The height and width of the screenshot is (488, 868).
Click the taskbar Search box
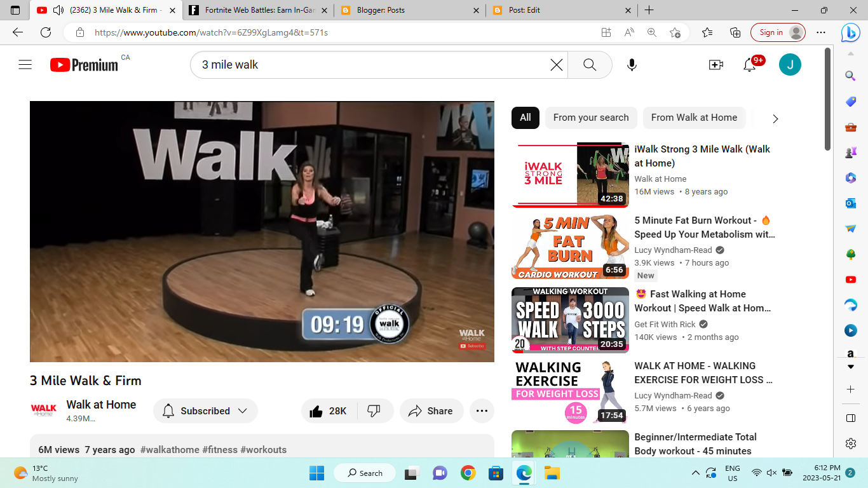(365, 473)
